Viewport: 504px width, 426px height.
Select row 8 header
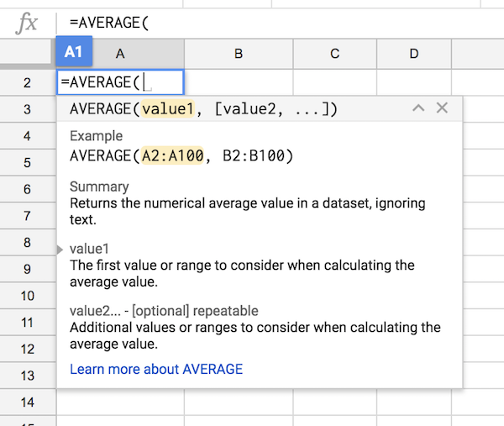[x=28, y=243]
